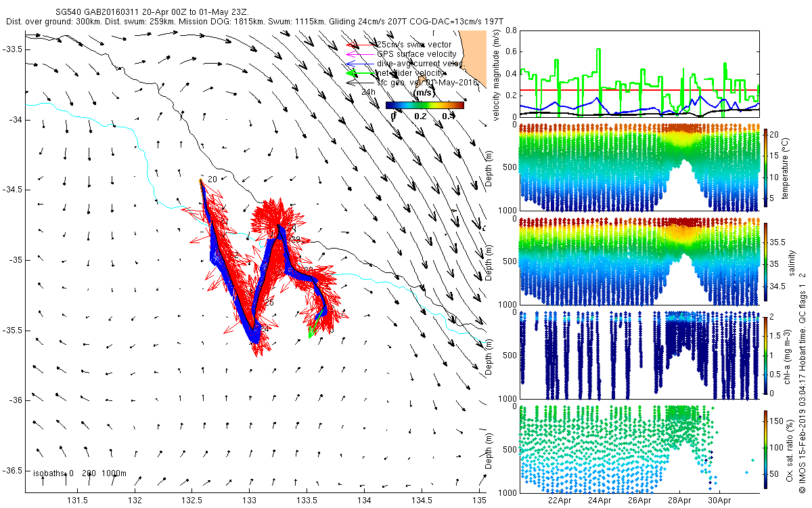Click the Ox. sat. ratio (%) colorbar

(766, 450)
